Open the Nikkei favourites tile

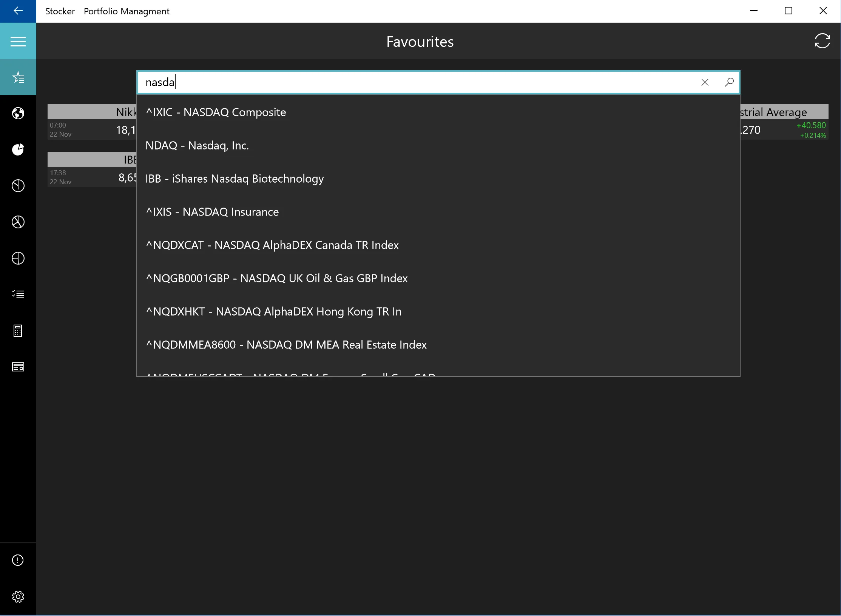coord(92,122)
